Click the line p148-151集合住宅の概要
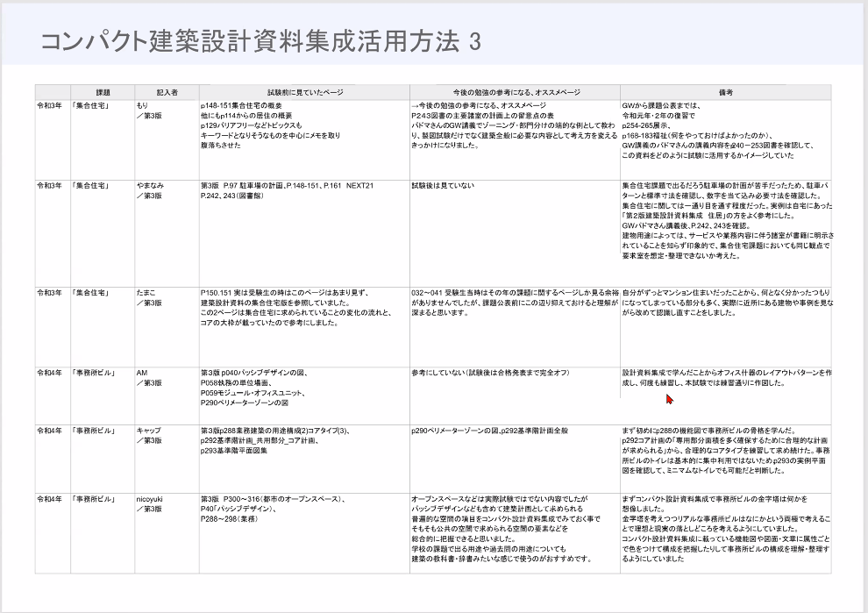Viewport: 868px width, 613px height. (241, 105)
